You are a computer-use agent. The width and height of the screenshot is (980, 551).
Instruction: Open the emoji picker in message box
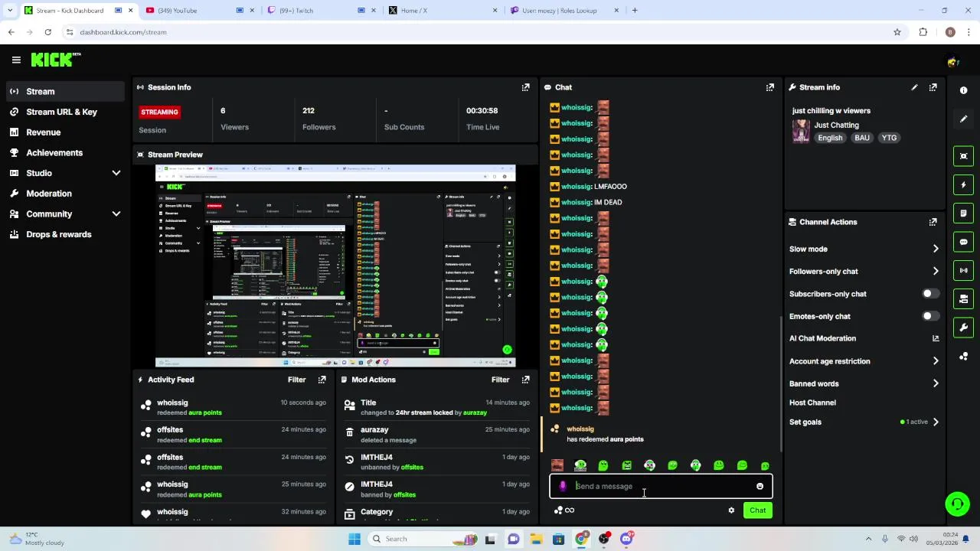759,486
